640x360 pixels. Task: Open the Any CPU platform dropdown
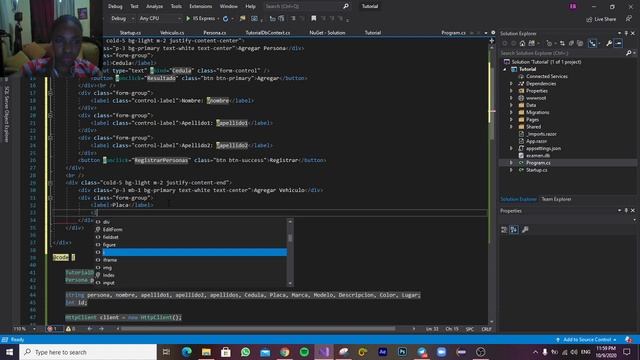[x=159, y=18]
